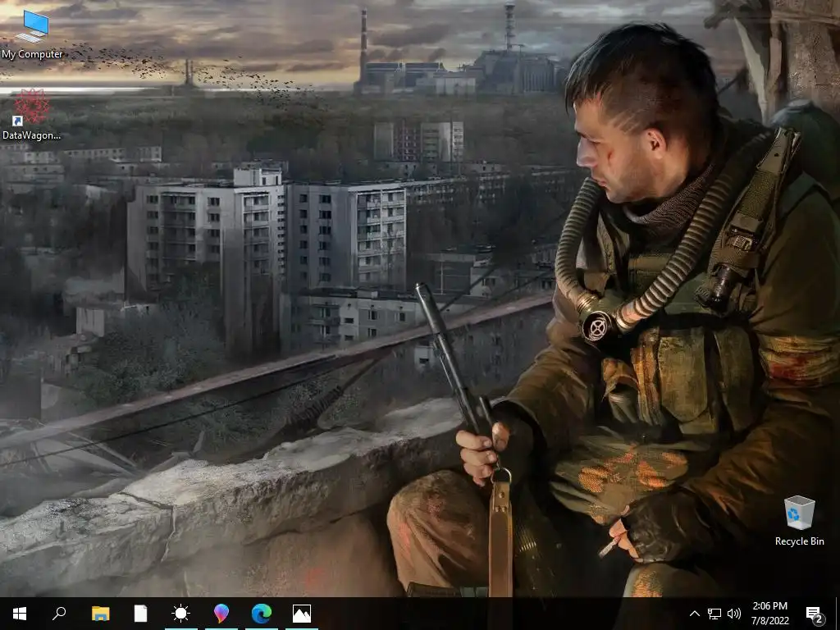
Task: Select the Recycle Bin icon
Action: 799,521
